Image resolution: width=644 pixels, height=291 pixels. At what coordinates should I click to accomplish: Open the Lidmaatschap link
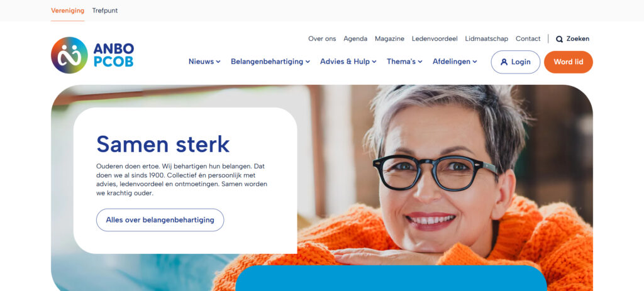[486, 38]
